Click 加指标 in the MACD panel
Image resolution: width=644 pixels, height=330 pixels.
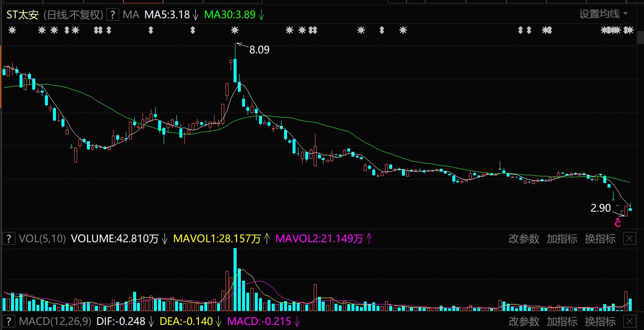point(562,321)
